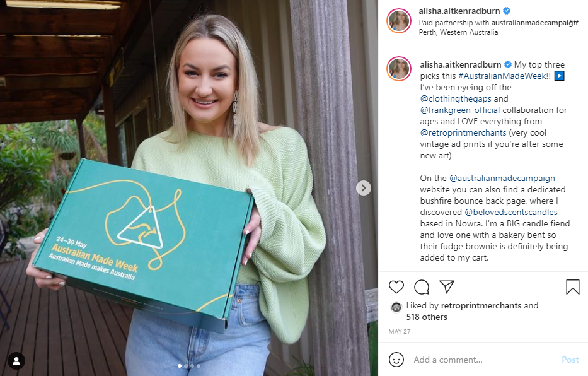Visit @clothingthegaps profile mention
Screen dimensions: 588x376
point(456,98)
